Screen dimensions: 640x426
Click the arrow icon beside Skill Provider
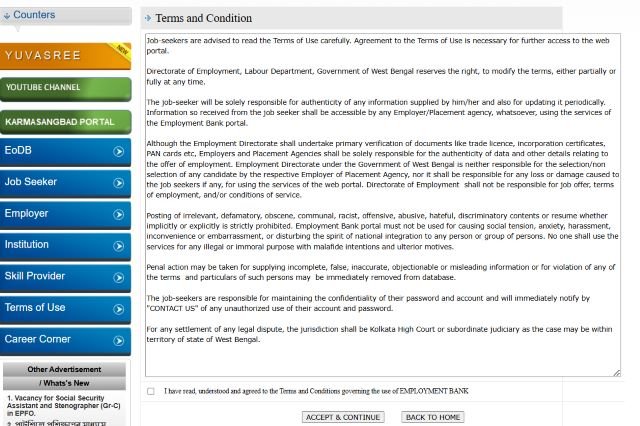click(x=118, y=277)
